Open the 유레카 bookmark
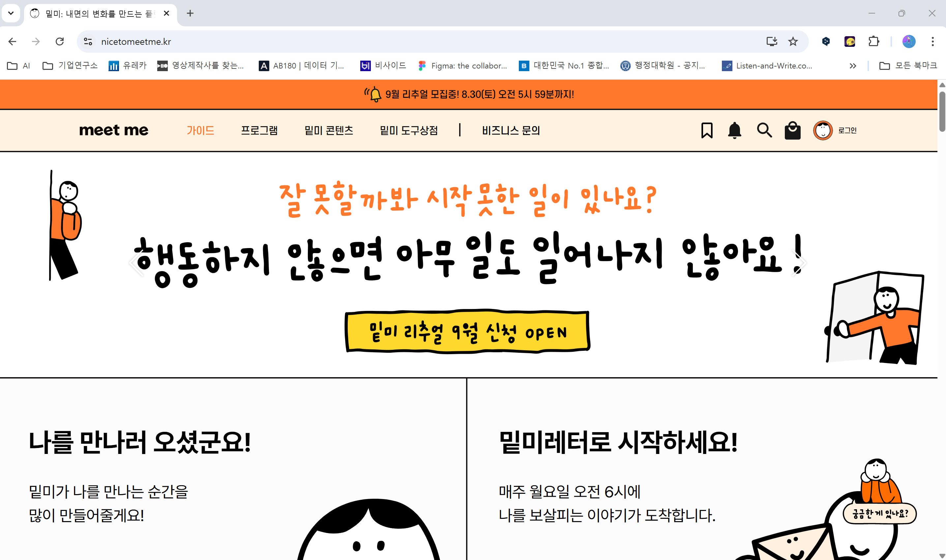 pos(127,66)
